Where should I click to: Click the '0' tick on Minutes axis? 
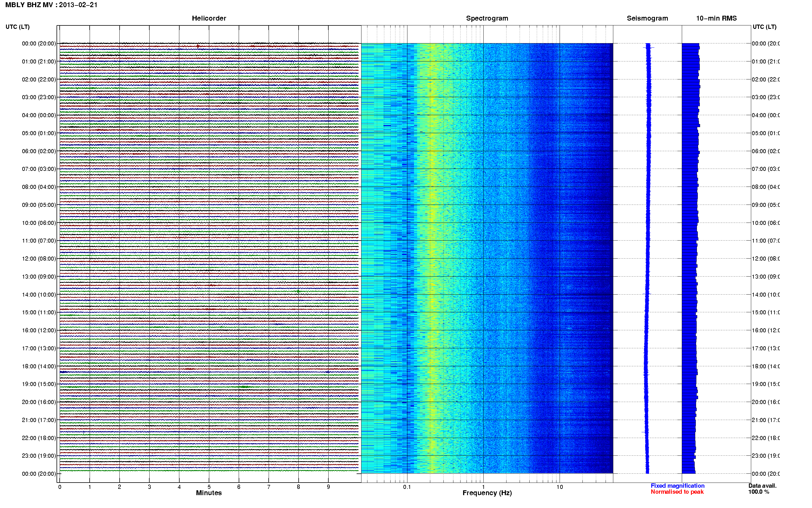[x=60, y=487]
